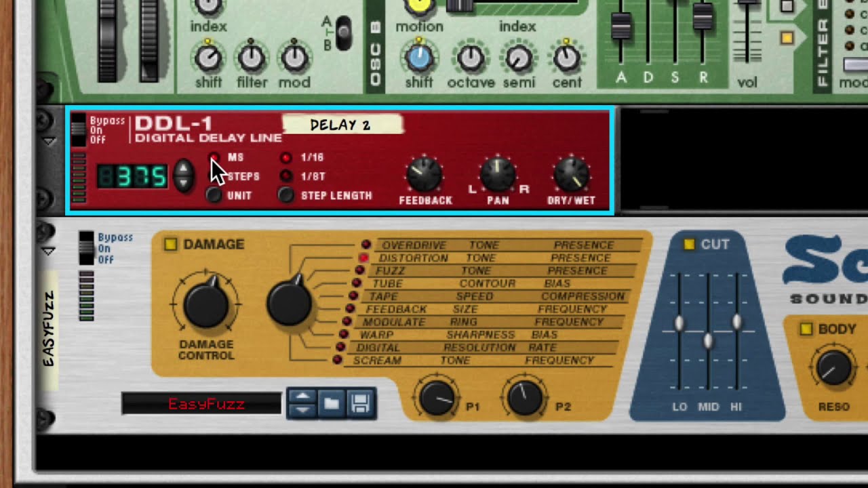Toggle the CUT section on/off button

click(x=689, y=244)
